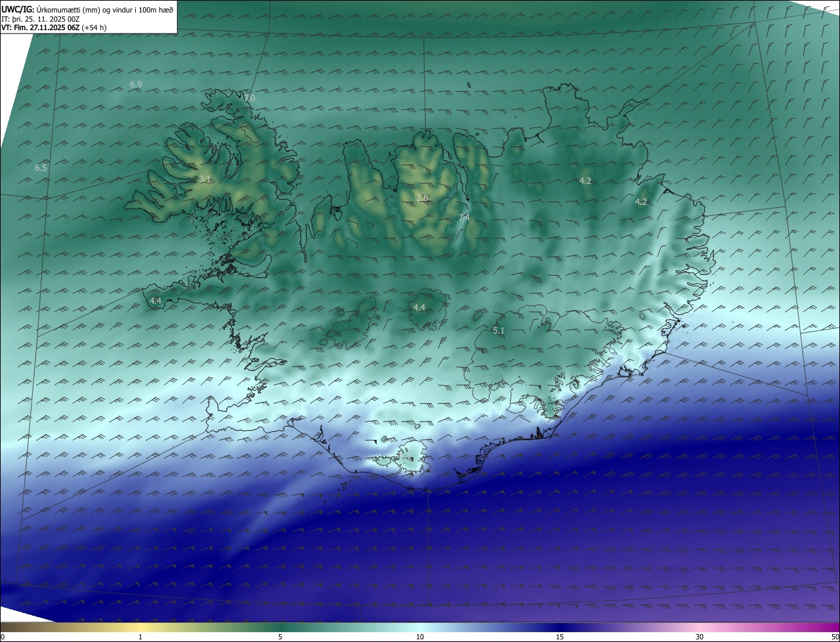Click the 7.0 value label on the map
The width and height of the screenshot is (840, 642).
coord(249,98)
